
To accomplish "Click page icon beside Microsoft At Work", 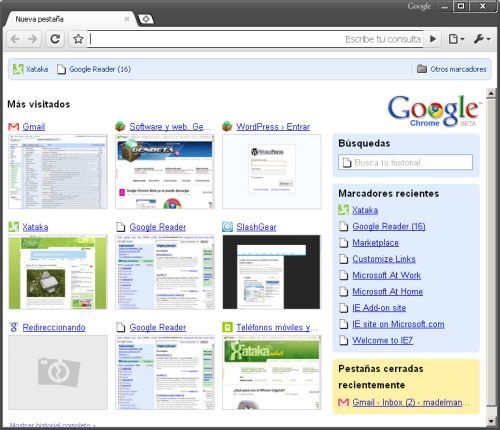I will 343,275.
